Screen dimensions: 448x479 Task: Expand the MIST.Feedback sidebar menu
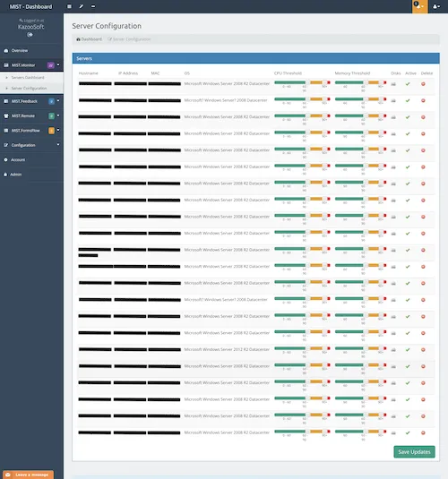coord(31,101)
